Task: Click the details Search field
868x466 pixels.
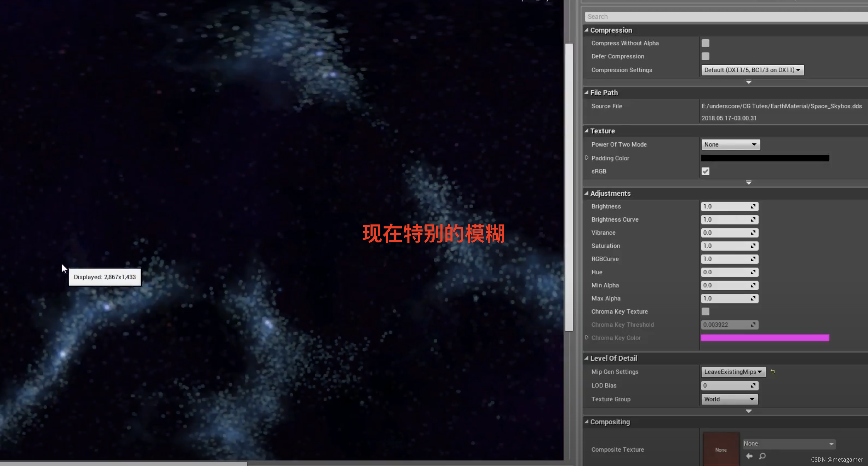Action: click(x=725, y=16)
